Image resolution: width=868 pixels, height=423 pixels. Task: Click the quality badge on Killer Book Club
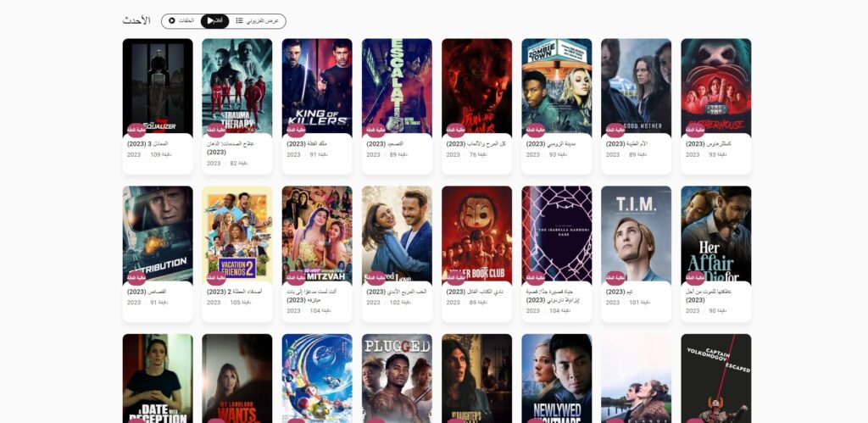coord(455,278)
